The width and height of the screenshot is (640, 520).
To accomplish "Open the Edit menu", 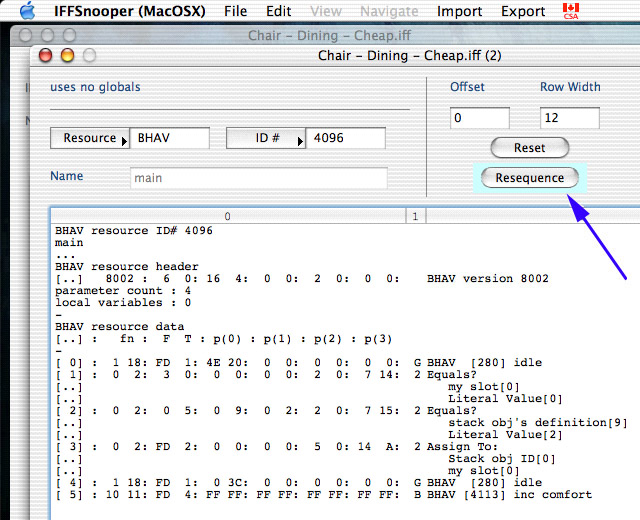I will coord(279,12).
